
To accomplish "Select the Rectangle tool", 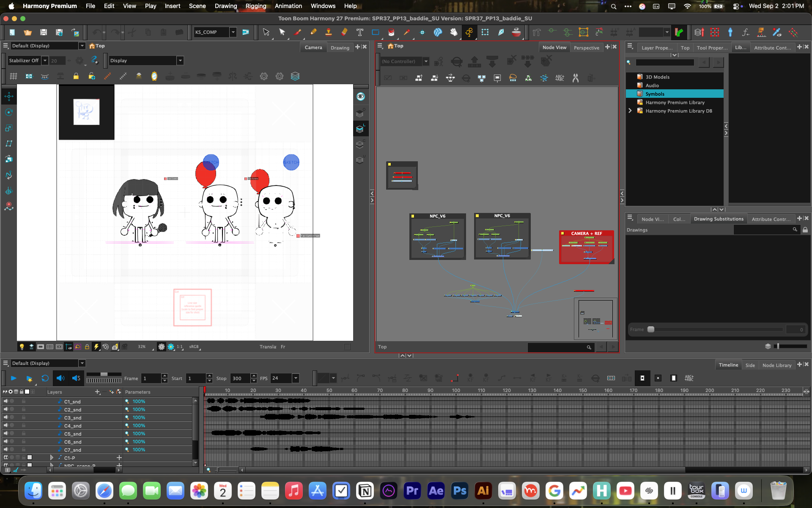I will point(375,32).
